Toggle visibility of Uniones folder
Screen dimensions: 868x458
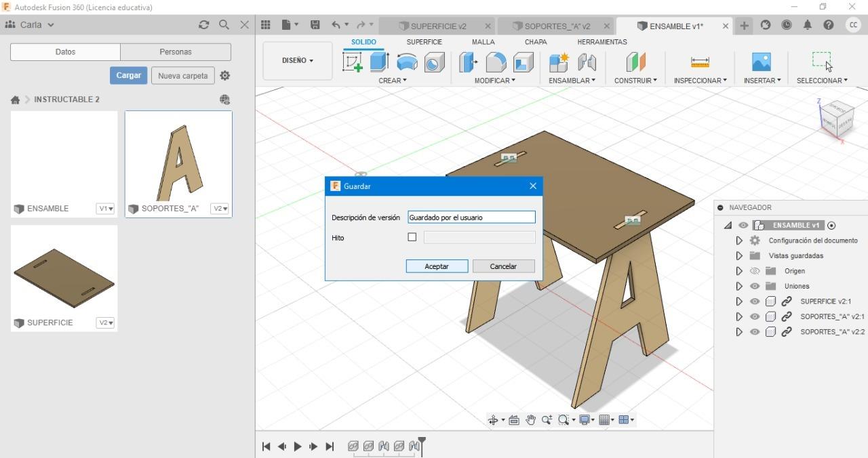(x=755, y=286)
